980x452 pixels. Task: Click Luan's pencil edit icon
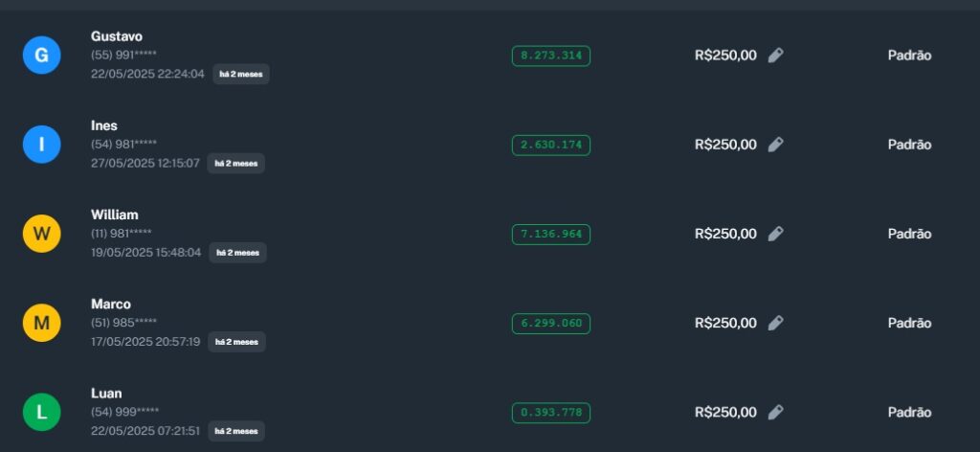[x=775, y=412]
